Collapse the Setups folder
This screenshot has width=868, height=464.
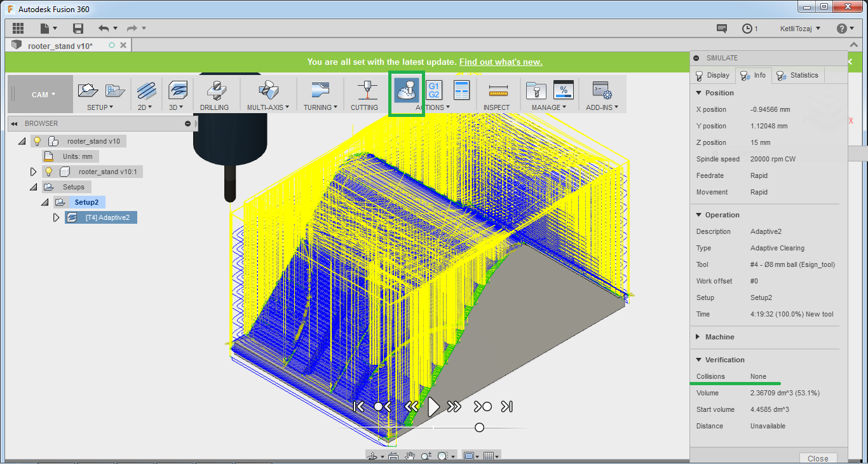pyautogui.click(x=33, y=187)
